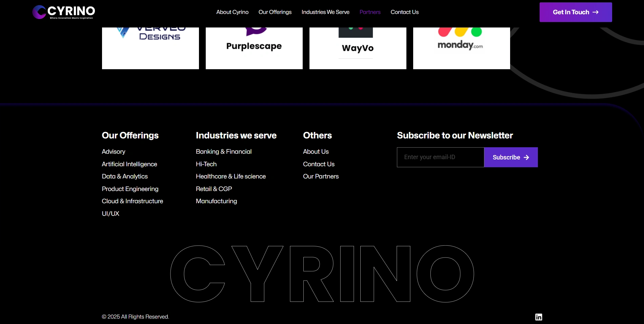Select Partners nav item

click(x=370, y=12)
